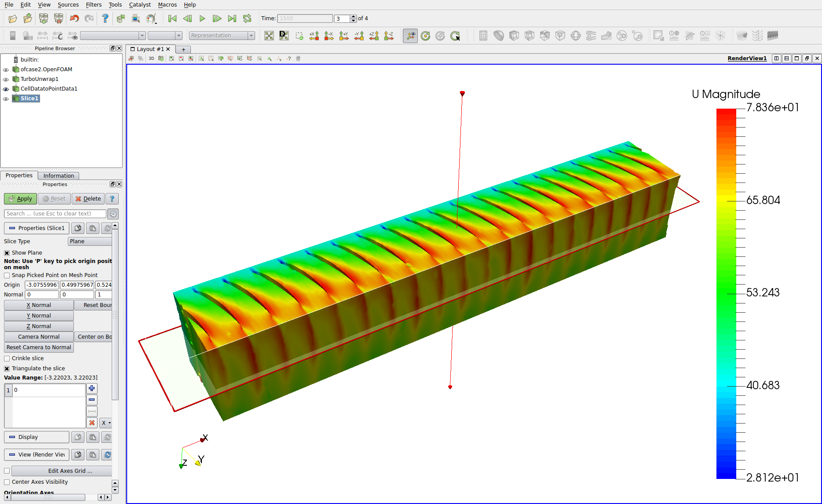Image resolution: width=822 pixels, height=504 pixels.
Task: Open the Representation dropdown
Action: (222, 36)
